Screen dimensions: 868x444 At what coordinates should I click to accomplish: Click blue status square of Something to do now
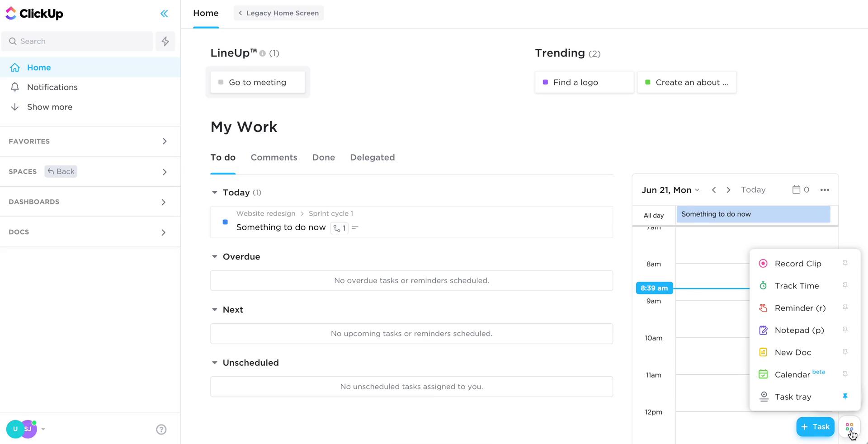(x=225, y=222)
